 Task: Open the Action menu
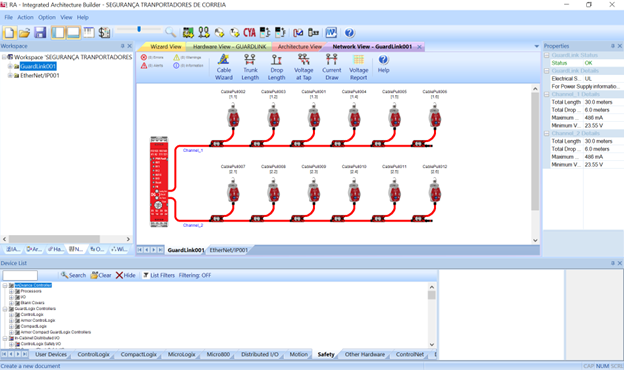point(25,17)
